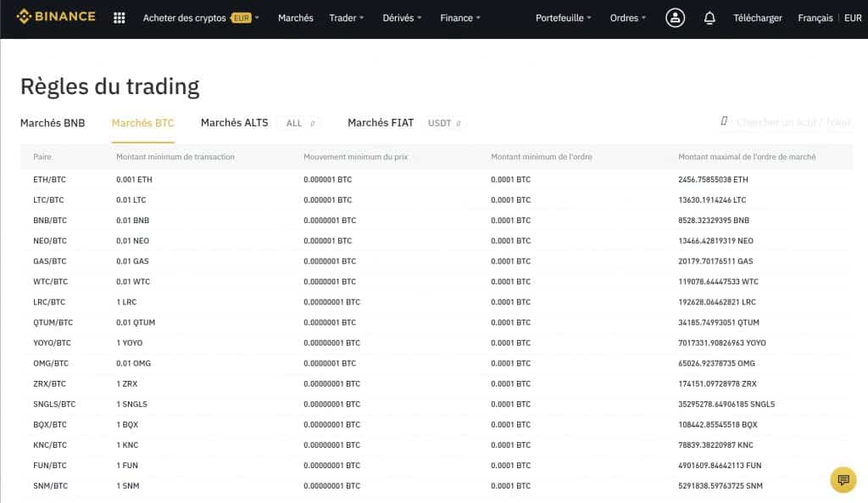868x503 pixels.
Task: Open the Dérivés dropdown
Action: pos(400,17)
